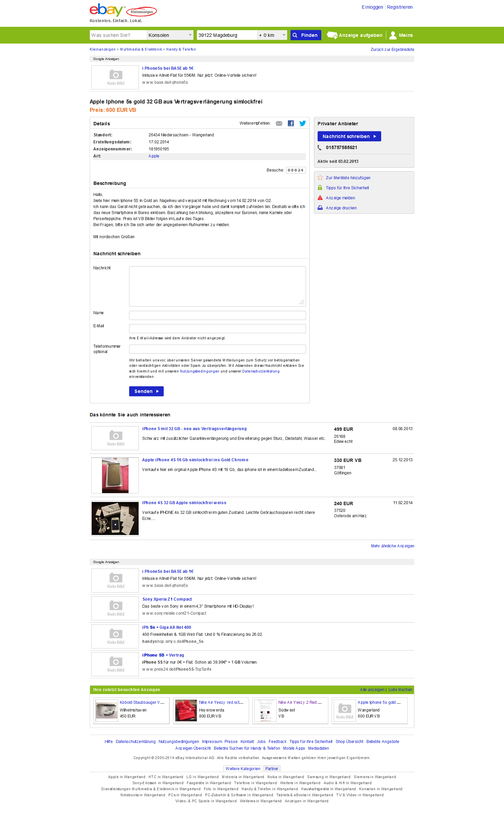Open Kobold Staubsauger recently viewed item
This screenshot has height=815, width=504.
(142, 702)
